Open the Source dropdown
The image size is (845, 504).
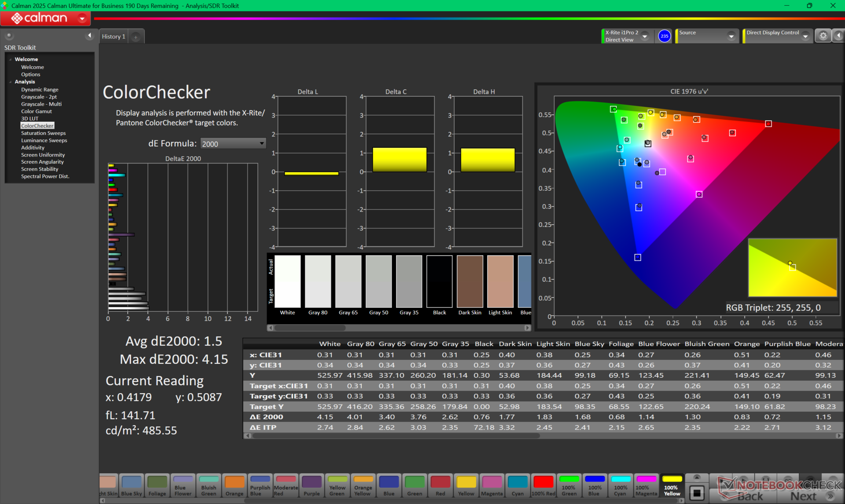(731, 37)
